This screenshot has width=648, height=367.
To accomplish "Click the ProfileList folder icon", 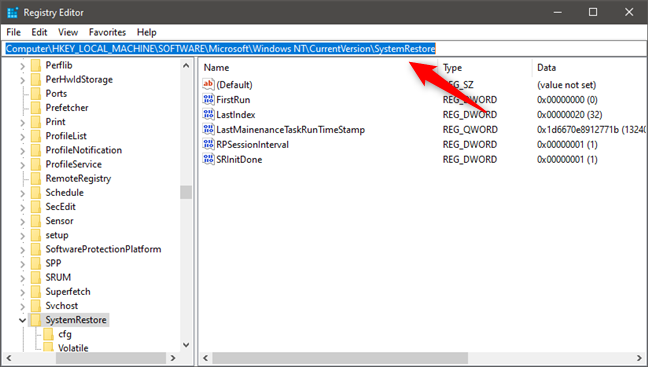I will pos(36,136).
